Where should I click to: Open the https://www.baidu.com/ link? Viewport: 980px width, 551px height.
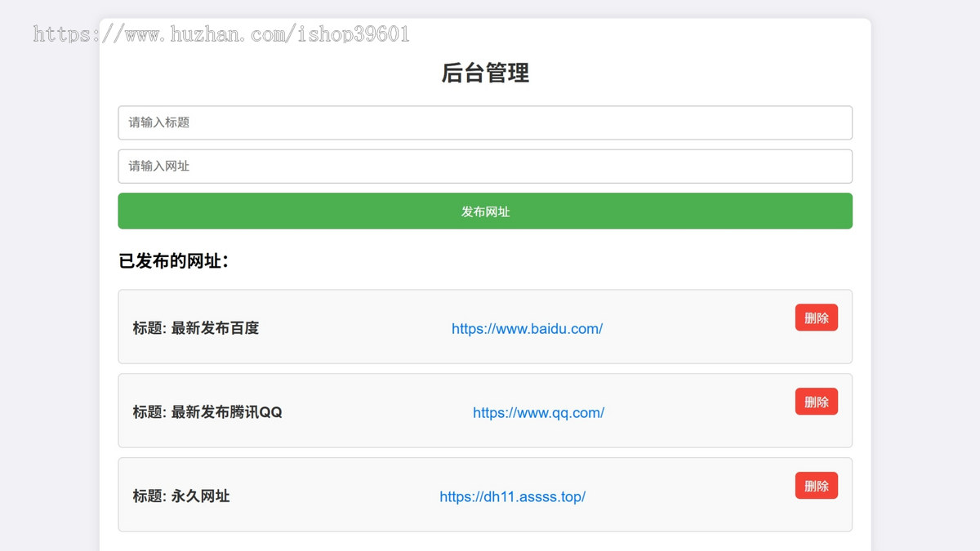click(x=527, y=329)
